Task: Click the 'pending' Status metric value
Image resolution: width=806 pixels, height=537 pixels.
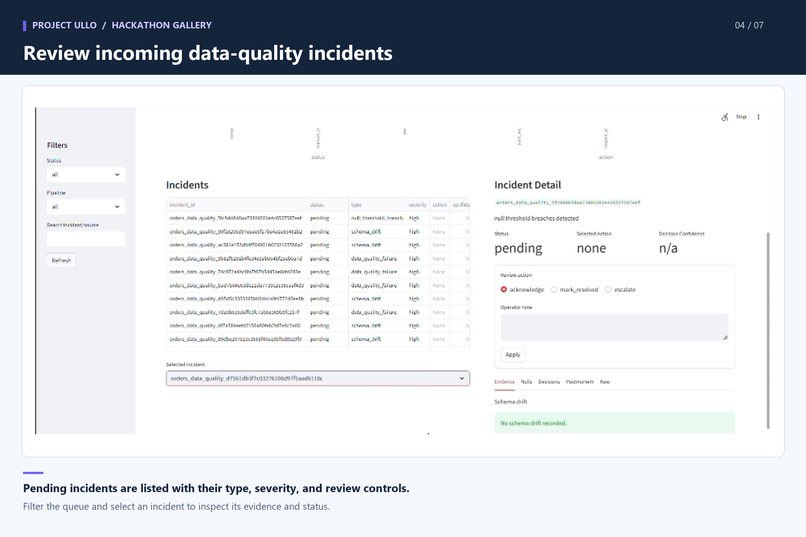Action: tap(518, 248)
